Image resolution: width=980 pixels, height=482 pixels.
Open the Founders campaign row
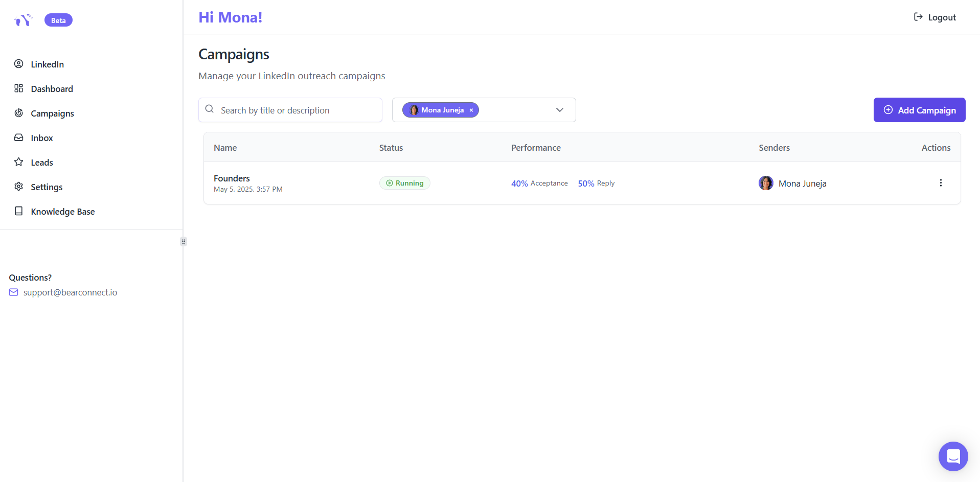point(232,178)
